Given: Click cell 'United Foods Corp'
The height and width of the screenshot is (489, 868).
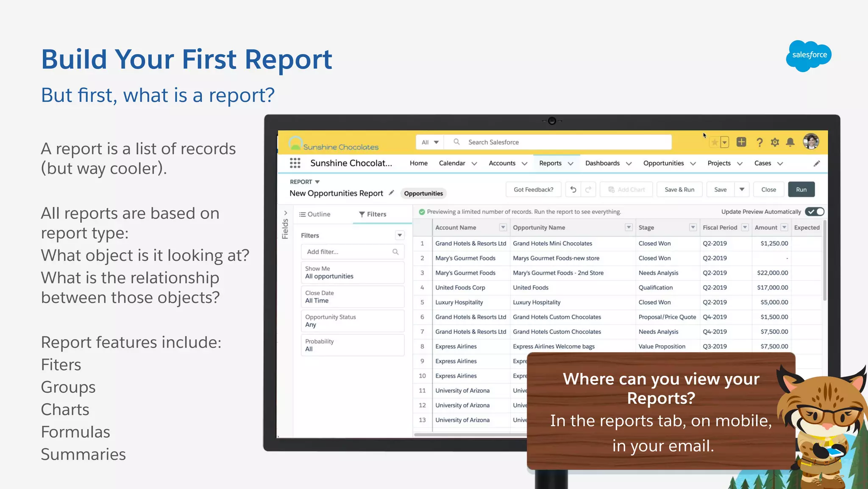Looking at the screenshot, I should point(471,288).
